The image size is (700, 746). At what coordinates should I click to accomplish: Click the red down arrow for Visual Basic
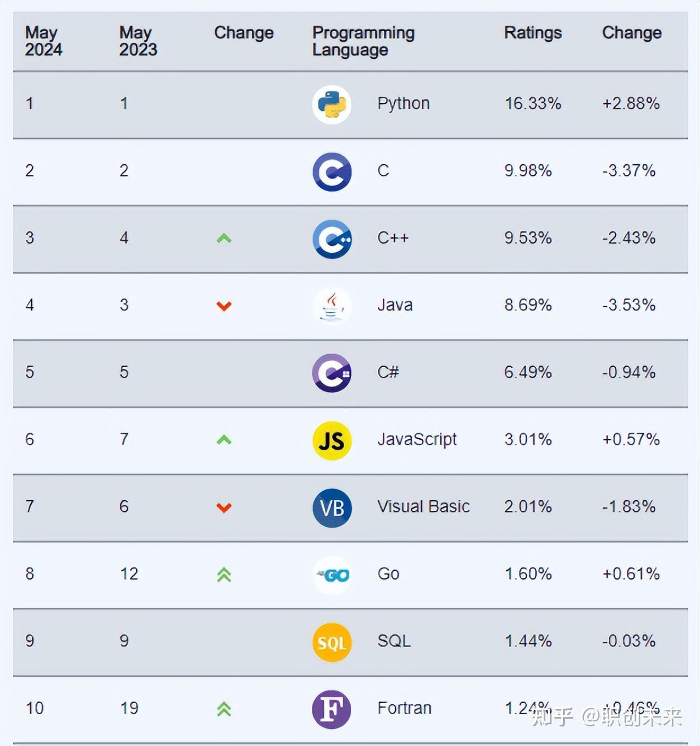click(224, 507)
